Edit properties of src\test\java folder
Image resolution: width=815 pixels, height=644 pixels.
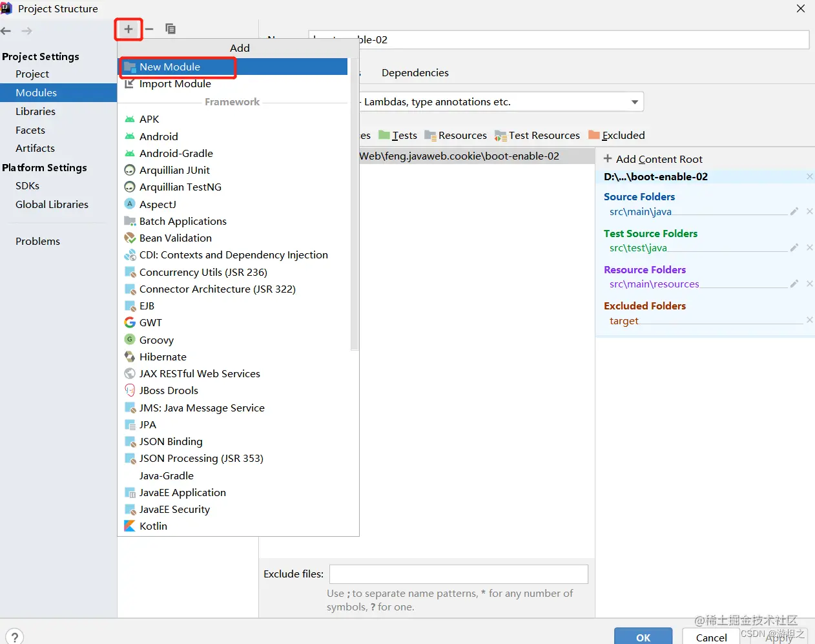[x=794, y=247]
